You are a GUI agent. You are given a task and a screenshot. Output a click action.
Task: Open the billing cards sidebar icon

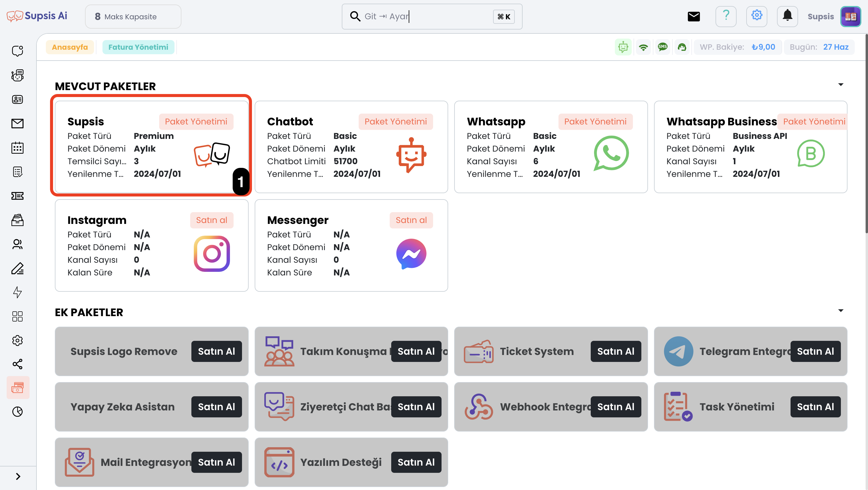pos(18,388)
